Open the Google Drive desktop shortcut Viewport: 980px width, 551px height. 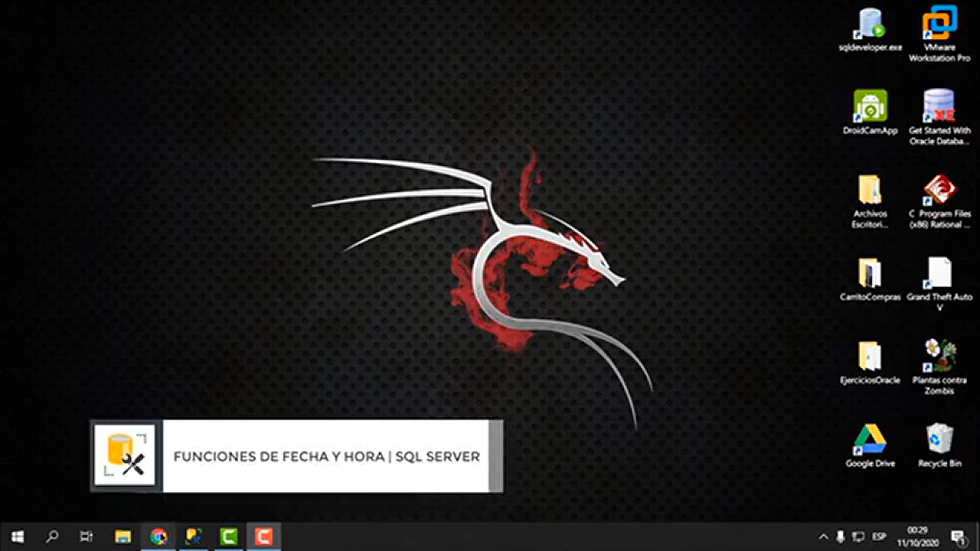(870, 446)
